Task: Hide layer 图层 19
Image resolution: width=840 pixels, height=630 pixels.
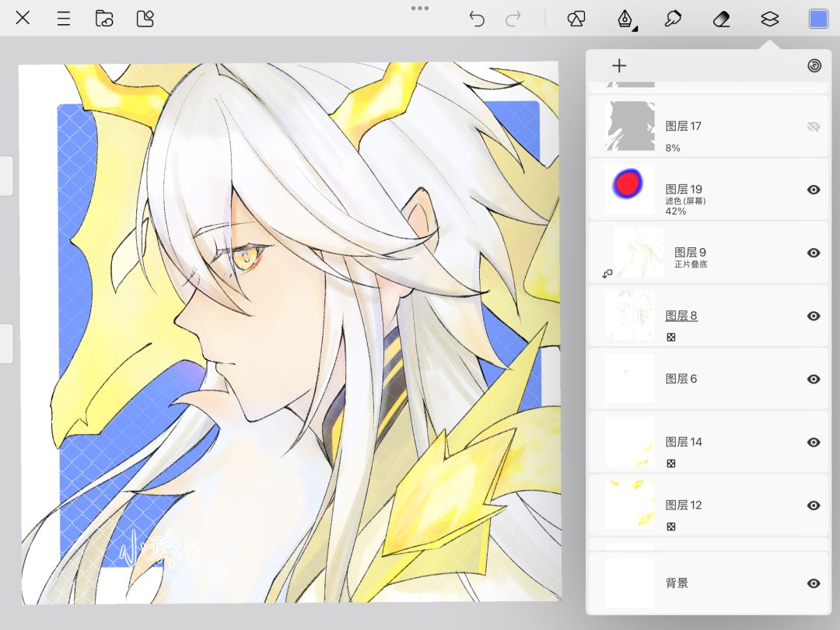Action: point(814,190)
